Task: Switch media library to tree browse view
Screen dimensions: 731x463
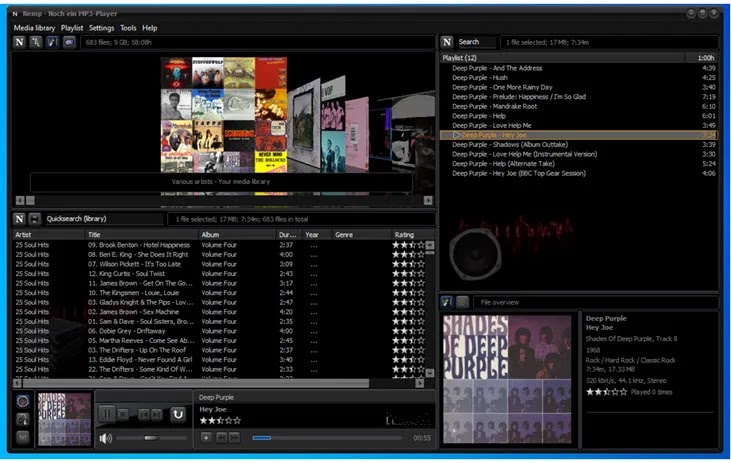Action: tap(36, 42)
